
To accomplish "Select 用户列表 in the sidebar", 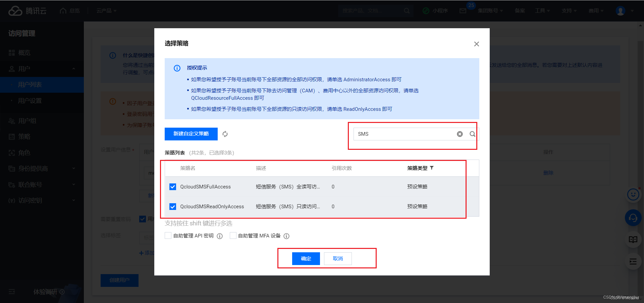I will point(42,85).
